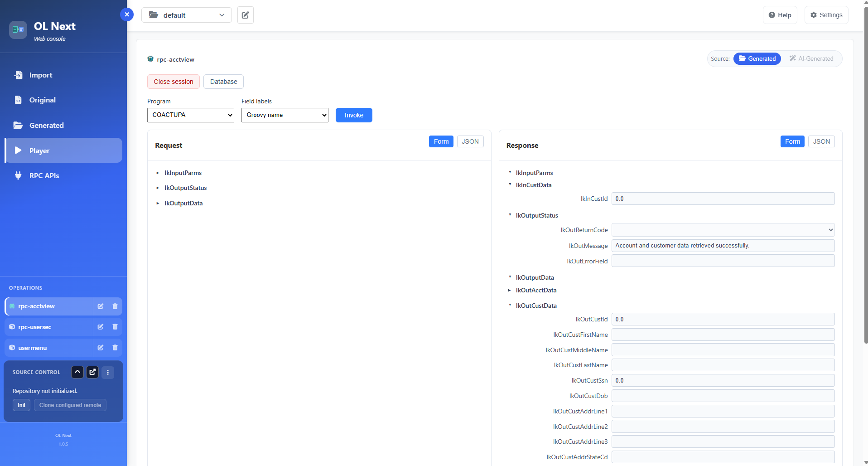Open the COACTUPA program dropdown

pyautogui.click(x=191, y=115)
